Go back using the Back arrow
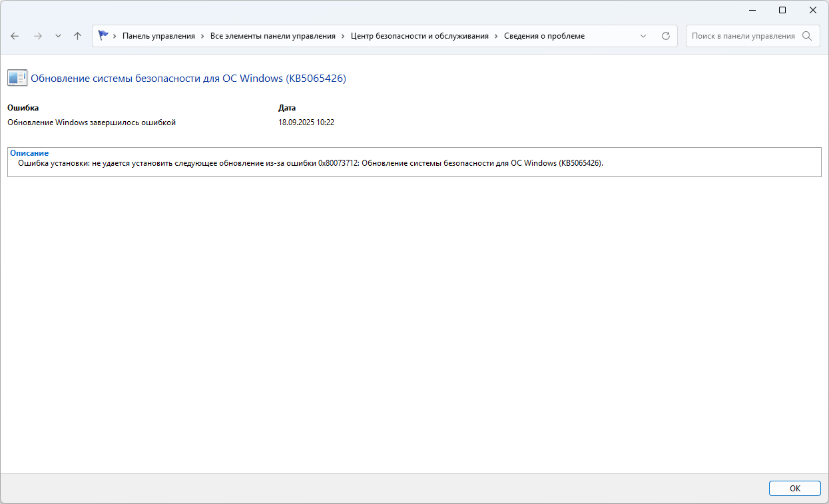Screen dimensions: 829x504 point(15,36)
